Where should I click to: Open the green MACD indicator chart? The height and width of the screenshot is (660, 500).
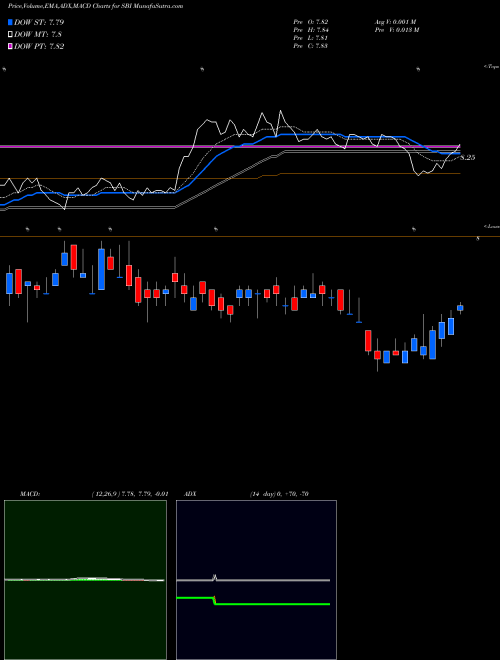[85, 580]
